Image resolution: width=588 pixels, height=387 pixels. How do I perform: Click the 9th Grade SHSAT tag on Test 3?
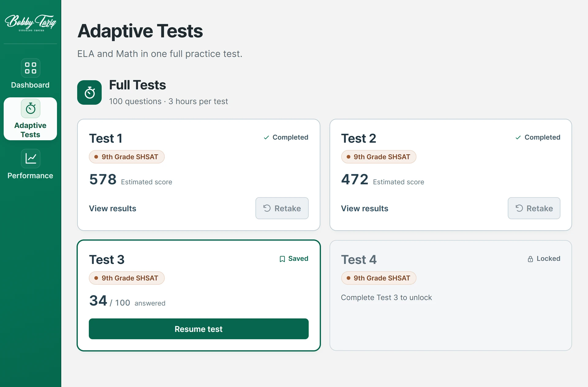(127, 278)
